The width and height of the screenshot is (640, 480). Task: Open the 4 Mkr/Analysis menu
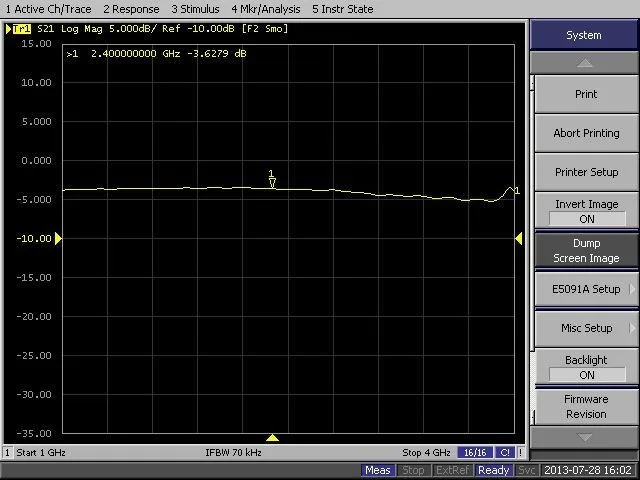[266, 9]
